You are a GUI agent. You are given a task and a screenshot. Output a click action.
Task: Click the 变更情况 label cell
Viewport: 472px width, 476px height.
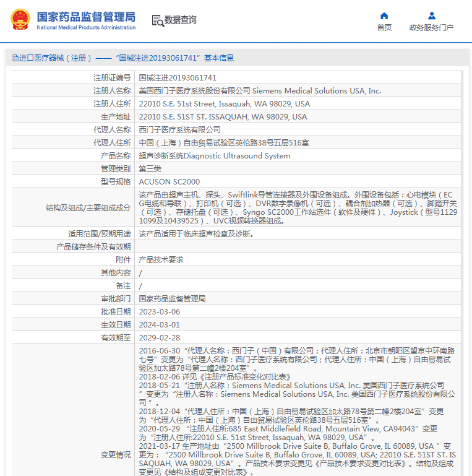click(x=116, y=455)
